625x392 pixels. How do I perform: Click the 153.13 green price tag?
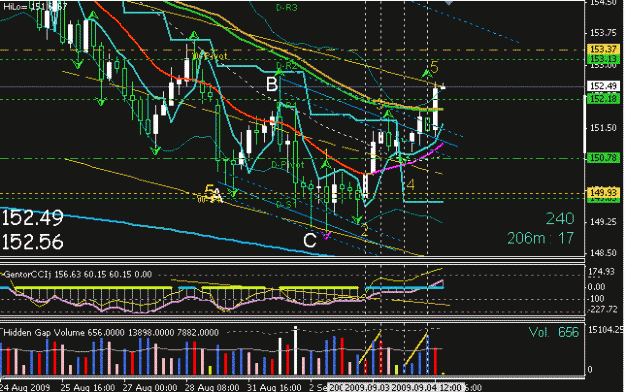click(x=603, y=59)
